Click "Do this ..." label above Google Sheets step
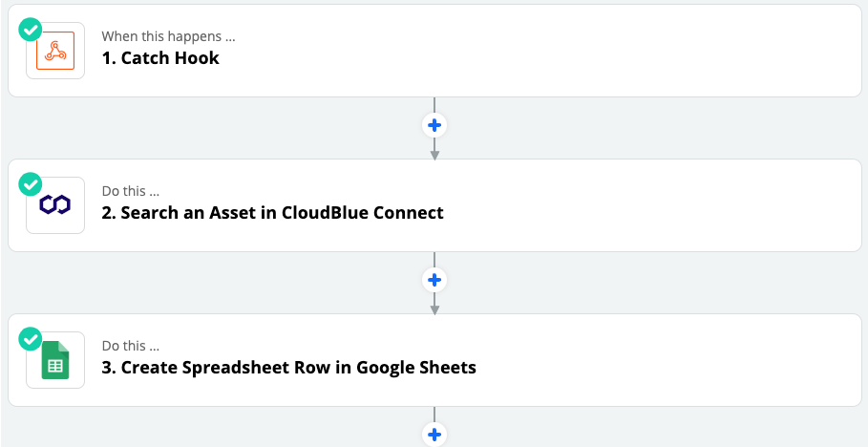Screen dimensions: 868x447 point(131,346)
